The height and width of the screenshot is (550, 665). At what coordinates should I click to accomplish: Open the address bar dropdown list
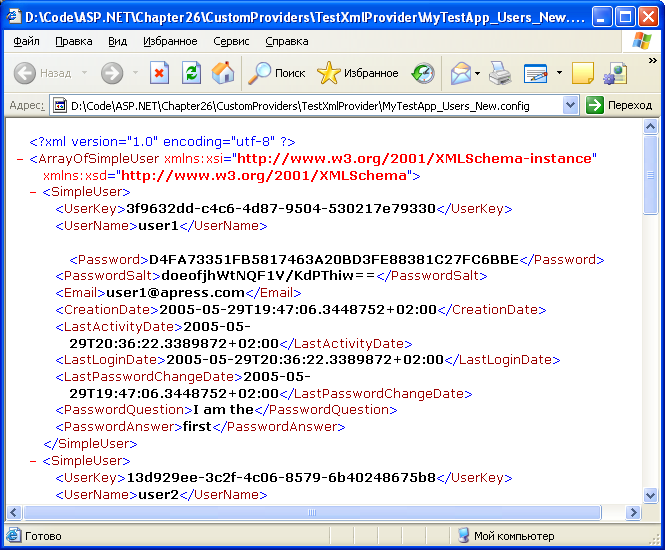coord(570,105)
